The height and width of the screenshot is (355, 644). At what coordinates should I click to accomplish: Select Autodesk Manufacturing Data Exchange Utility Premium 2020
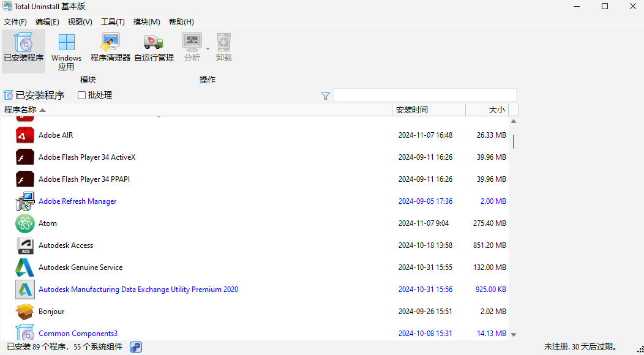(x=138, y=290)
